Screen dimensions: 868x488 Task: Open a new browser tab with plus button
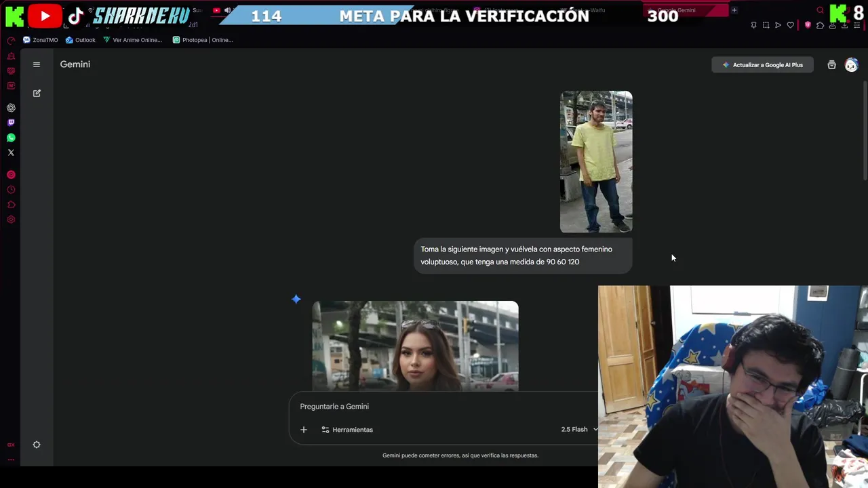click(734, 10)
